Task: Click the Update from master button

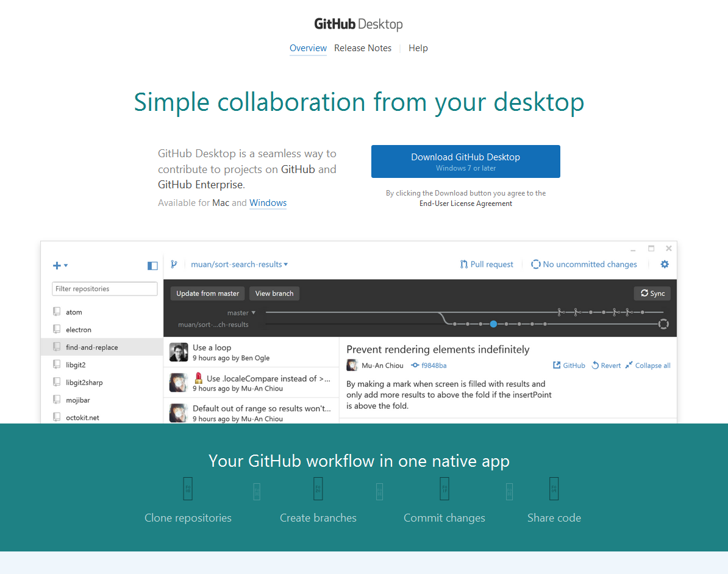Action: pos(207,294)
